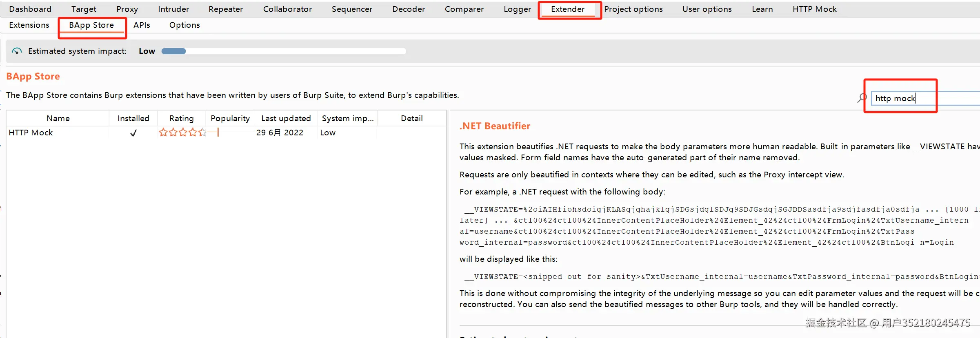Open the Proxy tab
Viewport: 980px width, 338px height.
tap(127, 9)
